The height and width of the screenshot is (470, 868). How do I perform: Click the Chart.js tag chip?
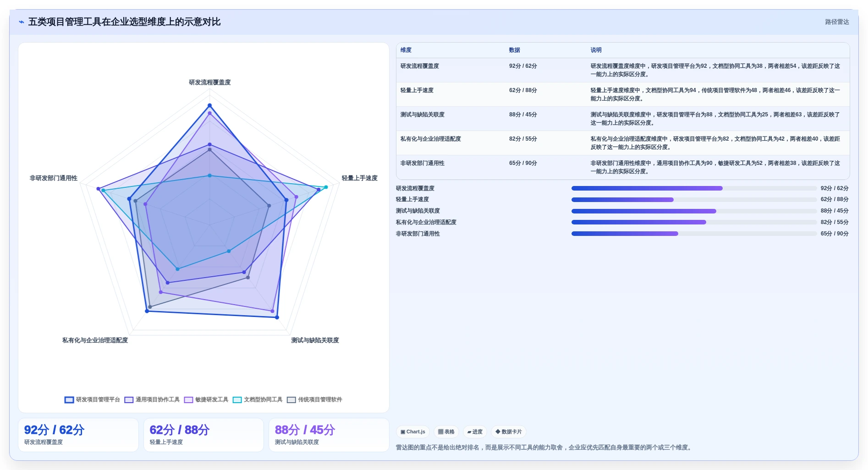pyautogui.click(x=413, y=432)
